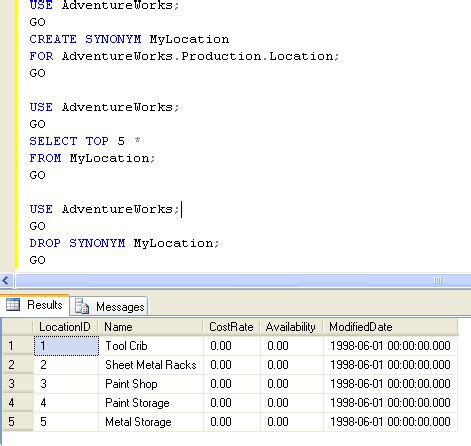This screenshot has height=446, width=471.
Task: Click the 'Metal Storage' cell
Action: click(151, 422)
